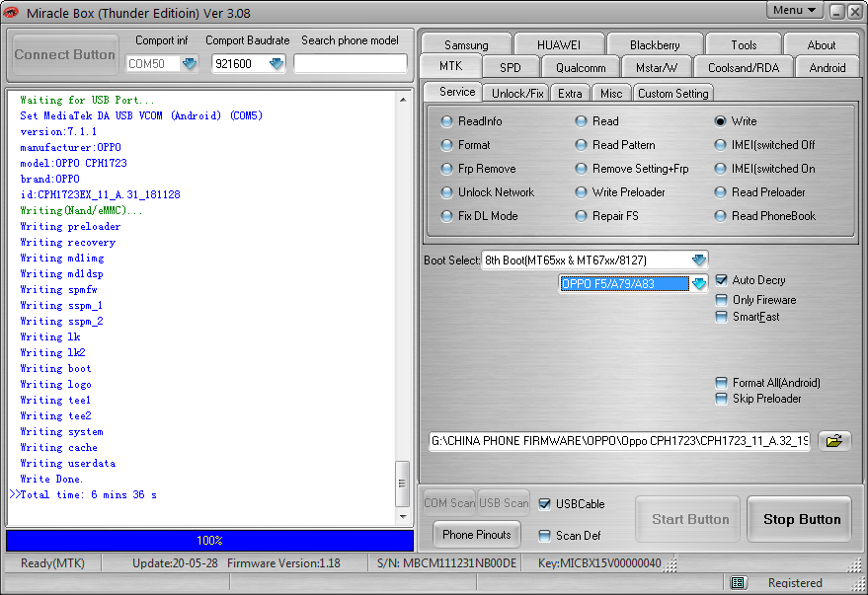Select the Read Preloader radio option
This screenshot has width=868, height=595.
(x=720, y=192)
